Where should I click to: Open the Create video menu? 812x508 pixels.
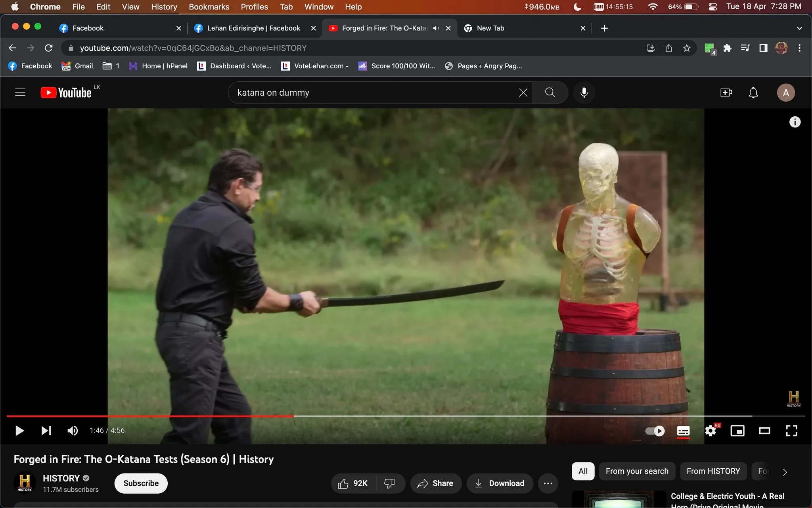(x=726, y=92)
